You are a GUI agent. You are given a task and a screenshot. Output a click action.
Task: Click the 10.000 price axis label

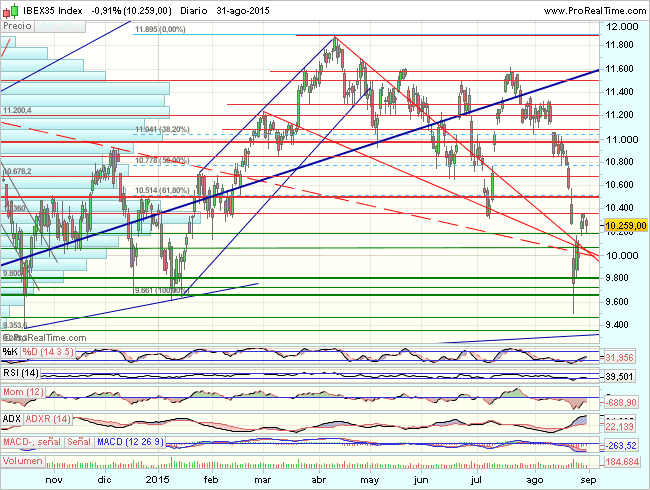click(622, 255)
